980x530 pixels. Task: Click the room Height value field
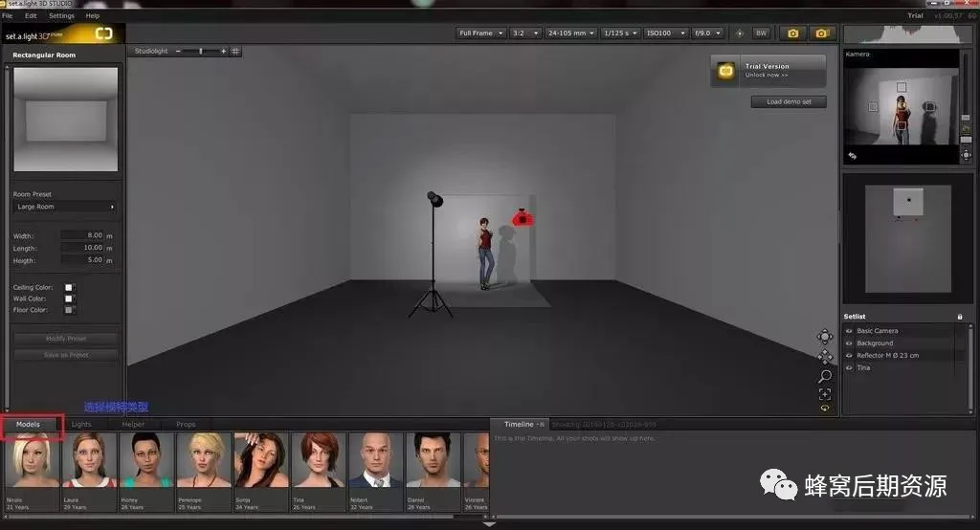click(82, 260)
